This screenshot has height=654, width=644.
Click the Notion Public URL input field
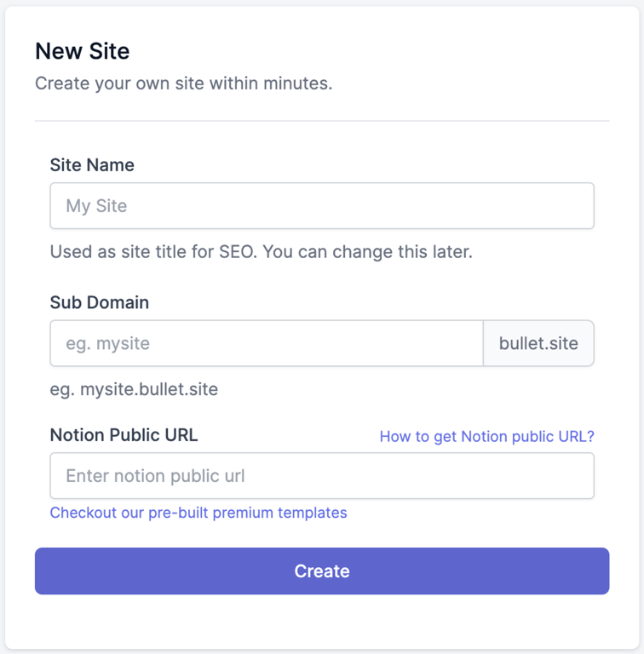point(321,476)
